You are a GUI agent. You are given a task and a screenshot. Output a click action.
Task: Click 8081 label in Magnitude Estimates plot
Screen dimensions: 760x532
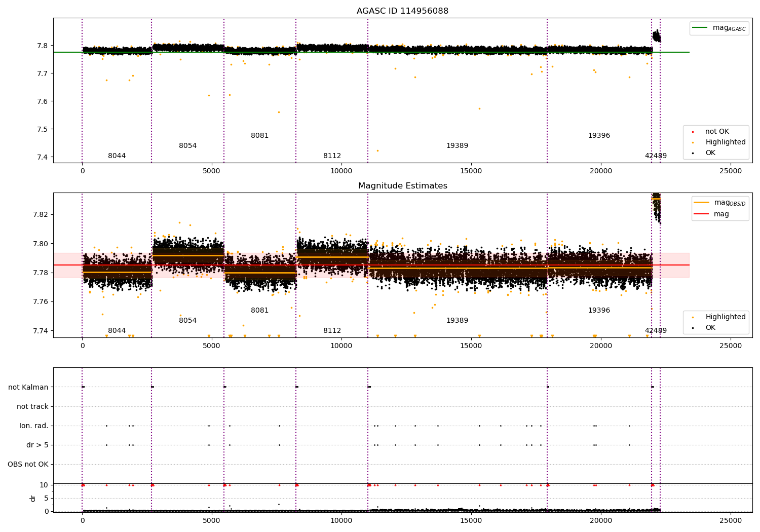pos(259,311)
